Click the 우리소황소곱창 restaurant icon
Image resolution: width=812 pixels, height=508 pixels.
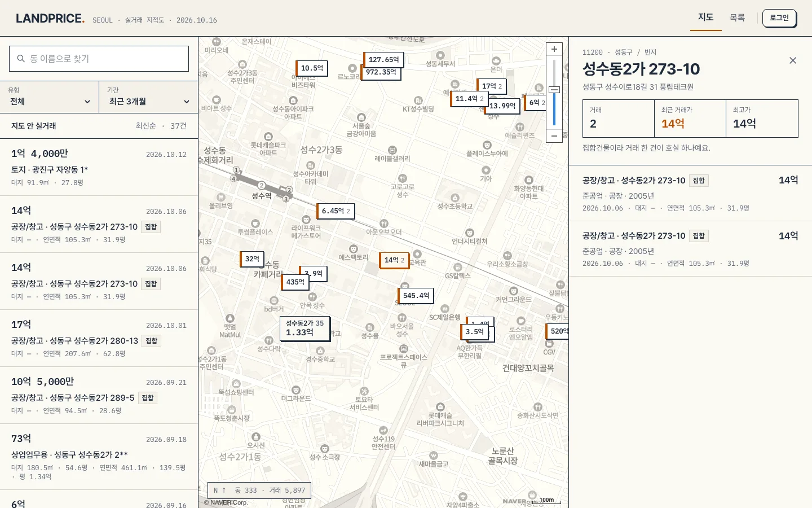coord(507,256)
